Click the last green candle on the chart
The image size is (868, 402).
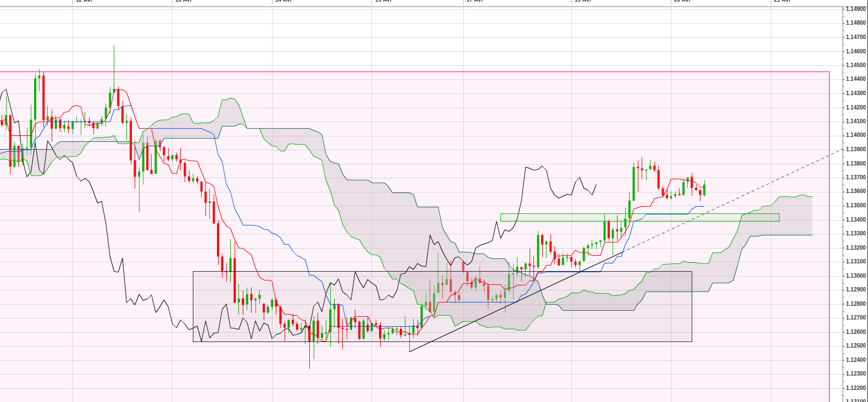coord(704,189)
